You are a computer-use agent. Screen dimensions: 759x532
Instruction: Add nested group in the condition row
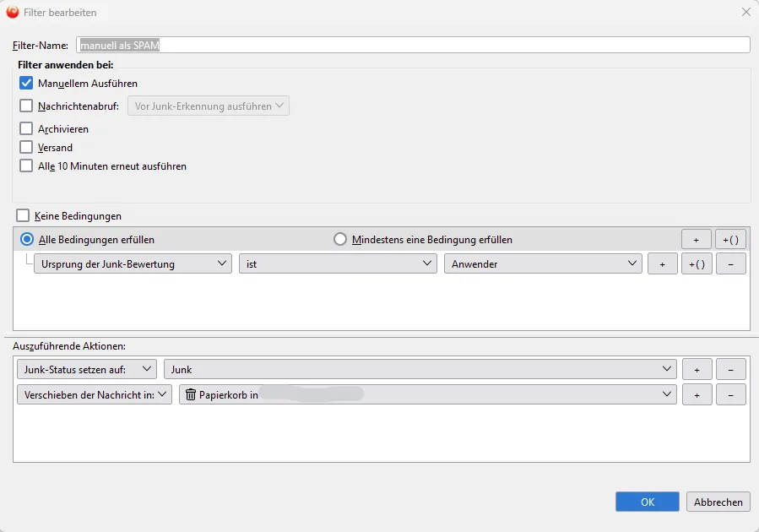pos(697,263)
